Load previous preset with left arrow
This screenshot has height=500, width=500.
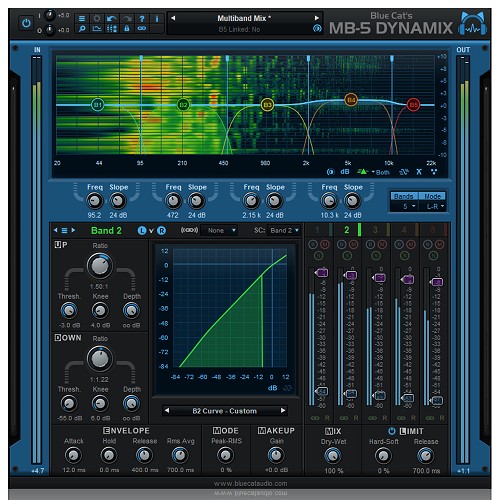[173, 18]
